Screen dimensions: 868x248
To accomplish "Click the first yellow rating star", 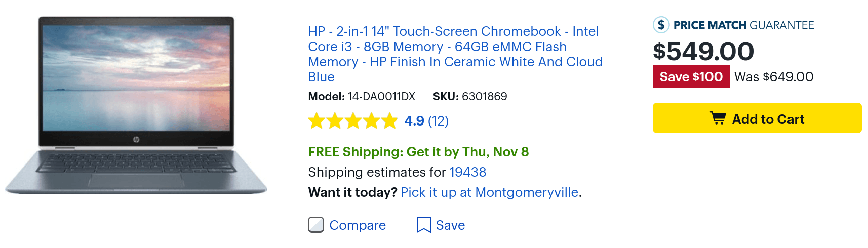I will click(x=317, y=121).
